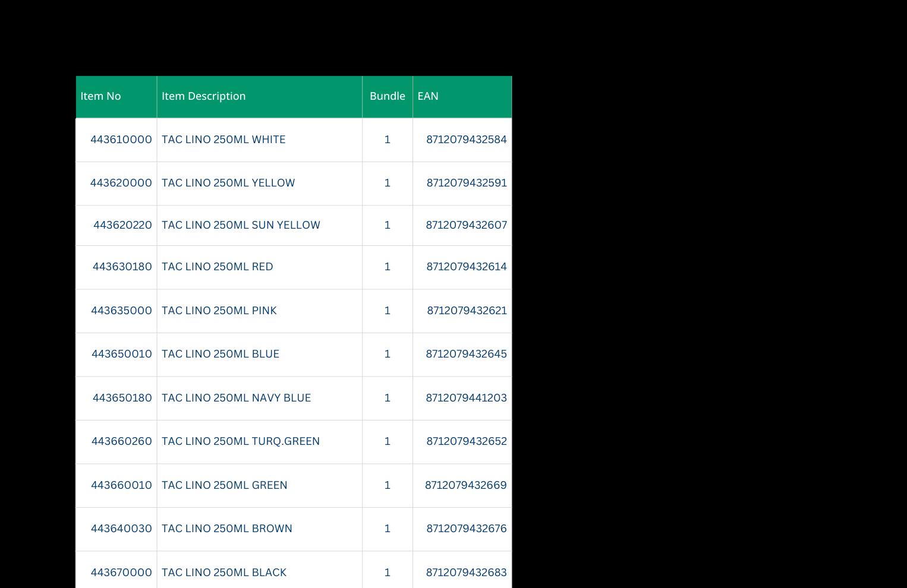Click EAN 8712079432676
The height and width of the screenshot is (588, 907).
click(467, 529)
